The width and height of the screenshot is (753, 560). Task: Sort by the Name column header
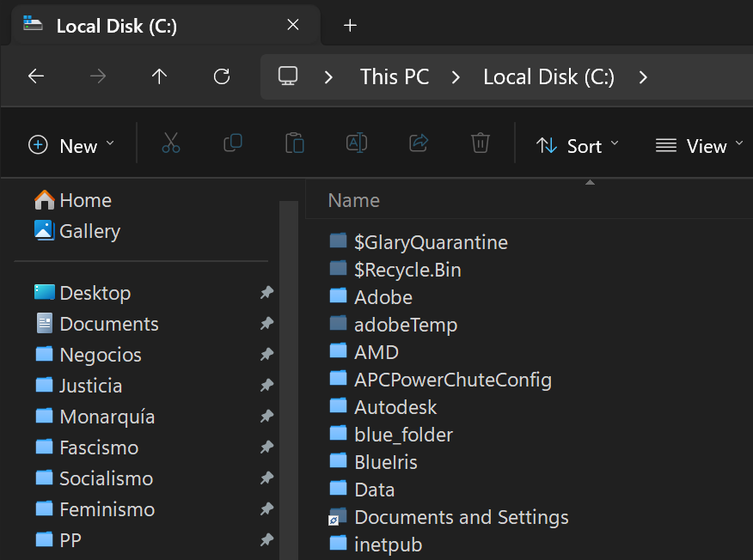coord(354,200)
